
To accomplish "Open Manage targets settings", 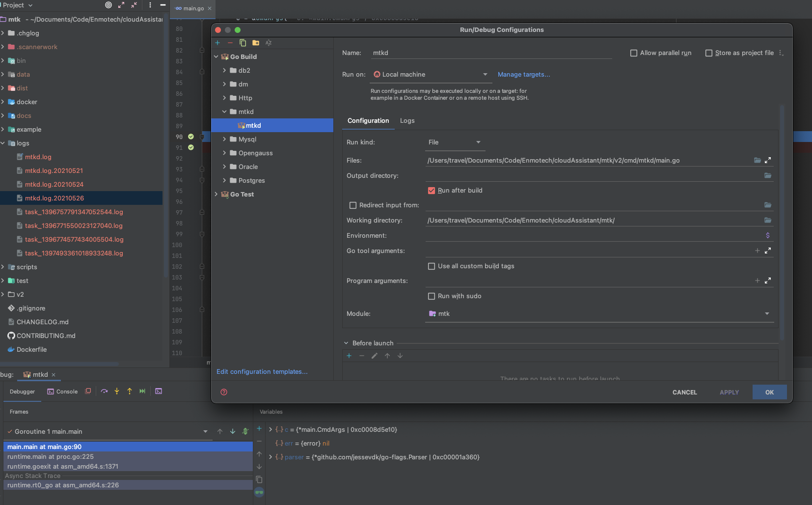I will pos(523,74).
